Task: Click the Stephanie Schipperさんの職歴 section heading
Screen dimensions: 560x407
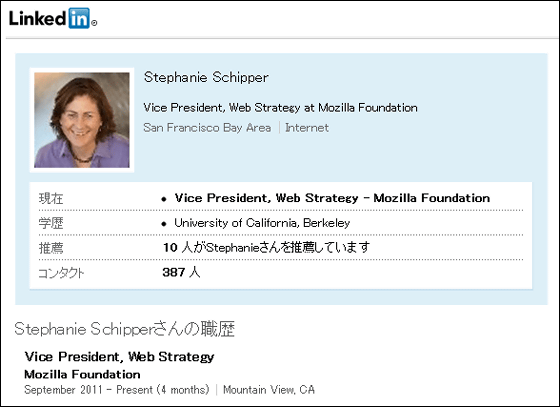Action: pyautogui.click(x=125, y=329)
